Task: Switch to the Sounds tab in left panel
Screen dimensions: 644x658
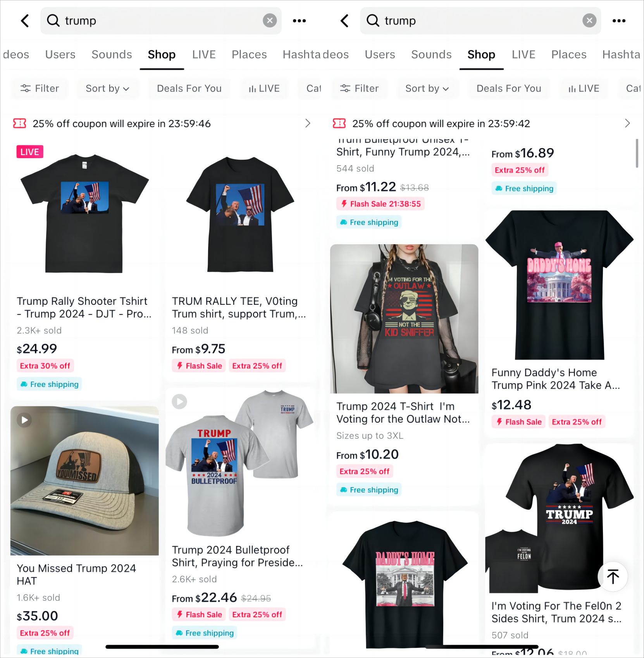Action: click(x=112, y=55)
